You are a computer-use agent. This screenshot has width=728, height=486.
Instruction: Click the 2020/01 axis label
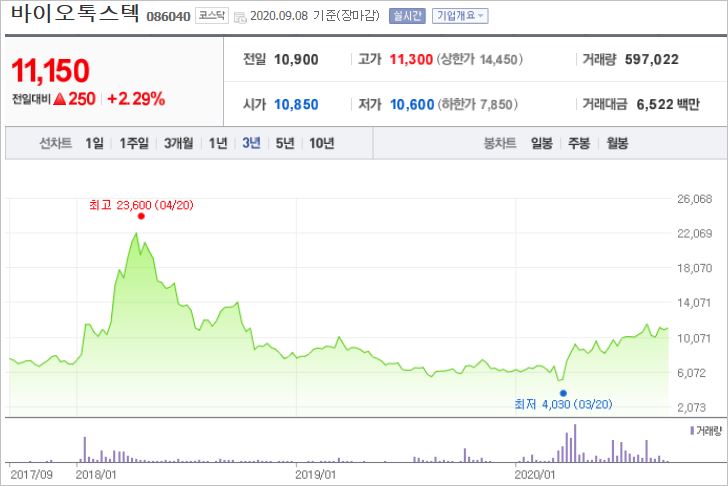pyautogui.click(x=534, y=474)
